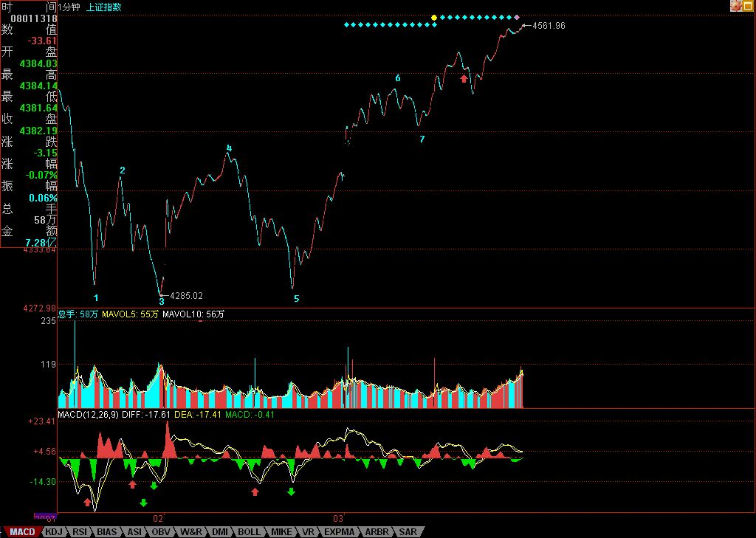The image size is (756, 538).
Task: Click the 4285.02 low price marker
Action: click(185, 296)
